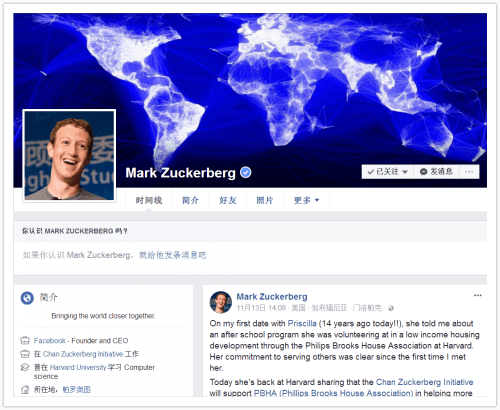Click the verified badge next to the profile name

246,172
